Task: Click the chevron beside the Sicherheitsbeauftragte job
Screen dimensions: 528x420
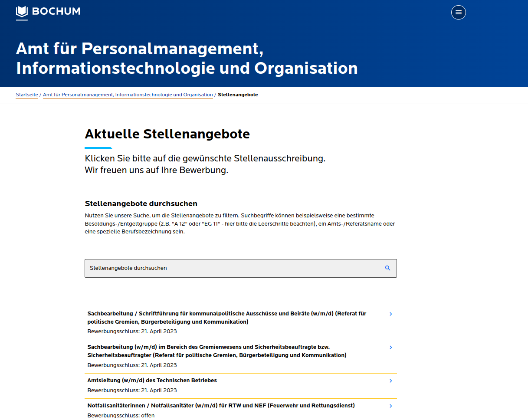Action: pos(390,348)
